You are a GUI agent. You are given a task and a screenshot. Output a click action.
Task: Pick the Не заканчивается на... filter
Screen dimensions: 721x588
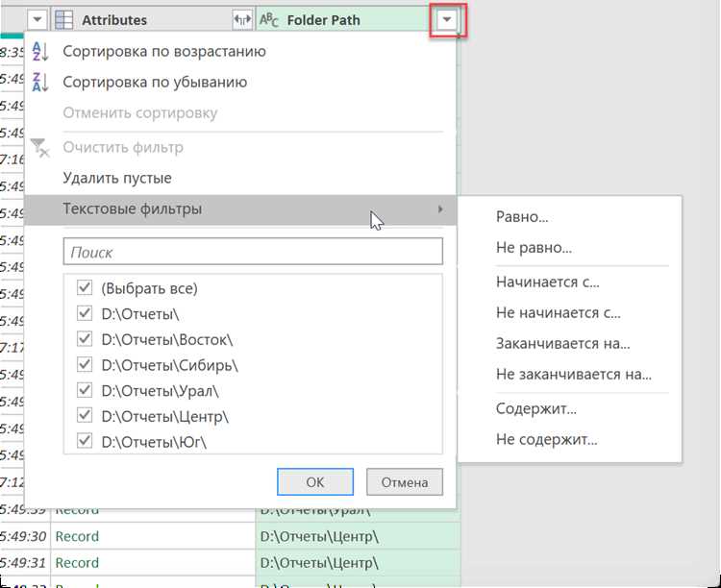(573, 374)
